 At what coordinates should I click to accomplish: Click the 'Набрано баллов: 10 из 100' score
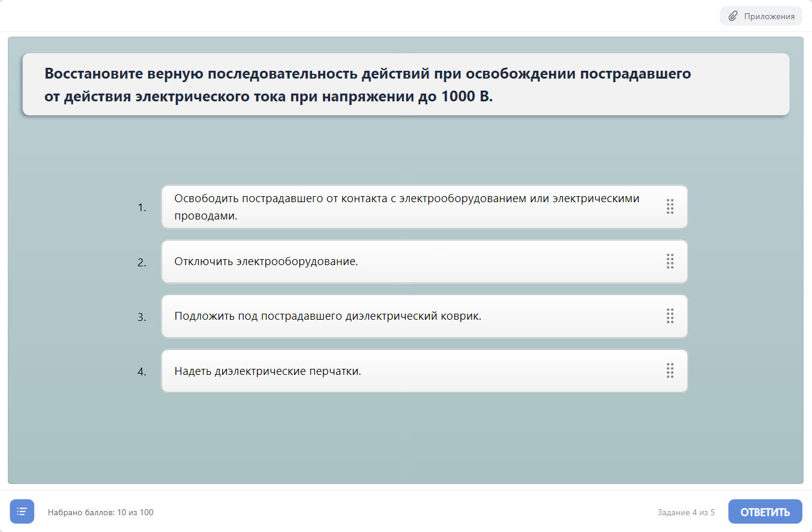pos(101,512)
